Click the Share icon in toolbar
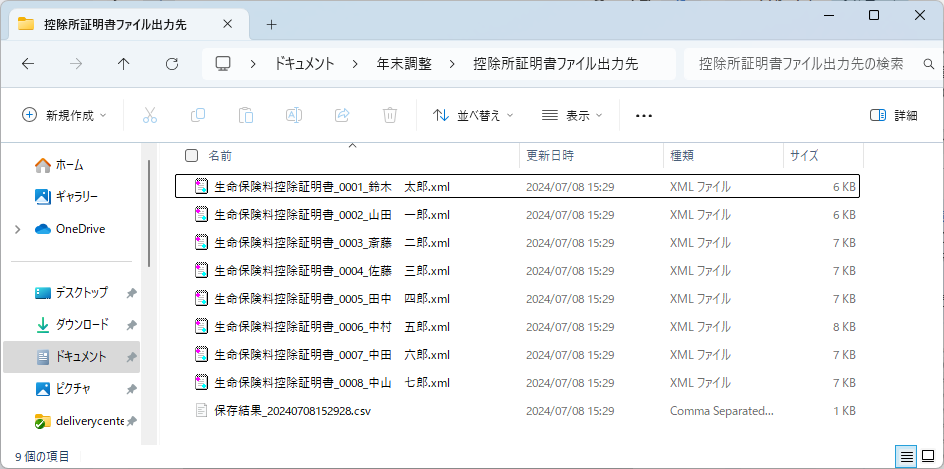The image size is (944, 469). tap(342, 115)
